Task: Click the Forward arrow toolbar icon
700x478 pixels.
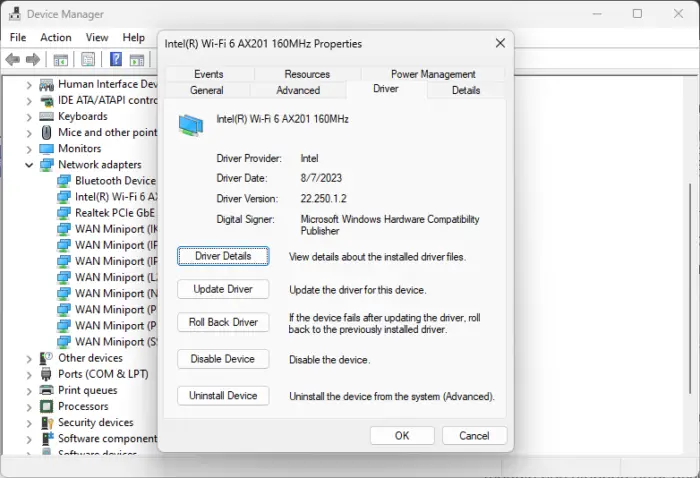Action: 33,59
